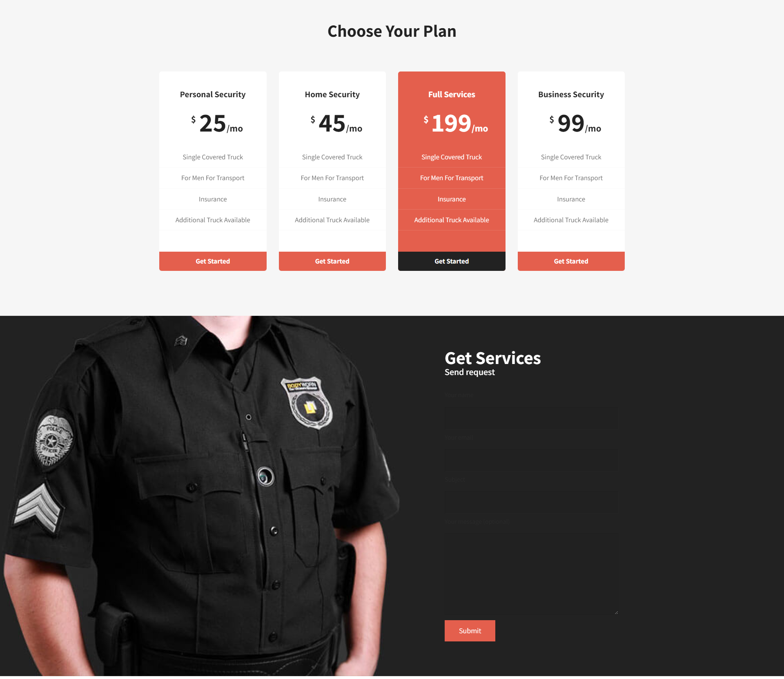Click the Personal Security plan badge icon

tap(213, 94)
